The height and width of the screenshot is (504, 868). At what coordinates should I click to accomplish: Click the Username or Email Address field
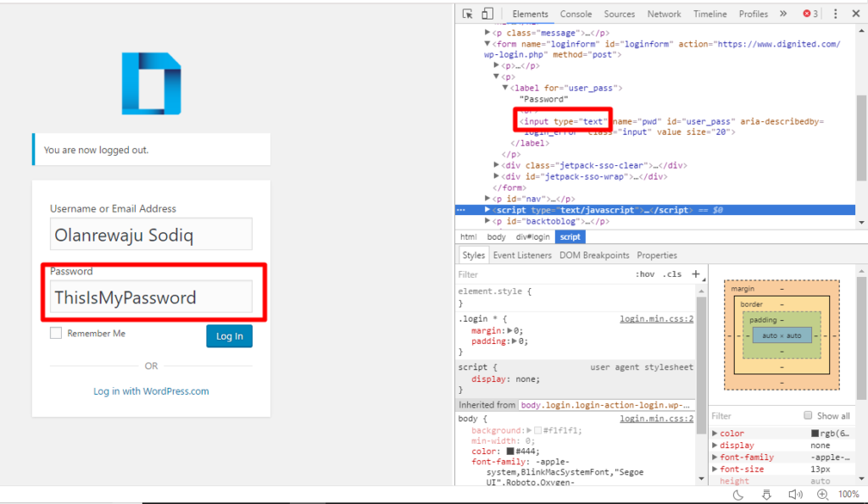tap(151, 234)
